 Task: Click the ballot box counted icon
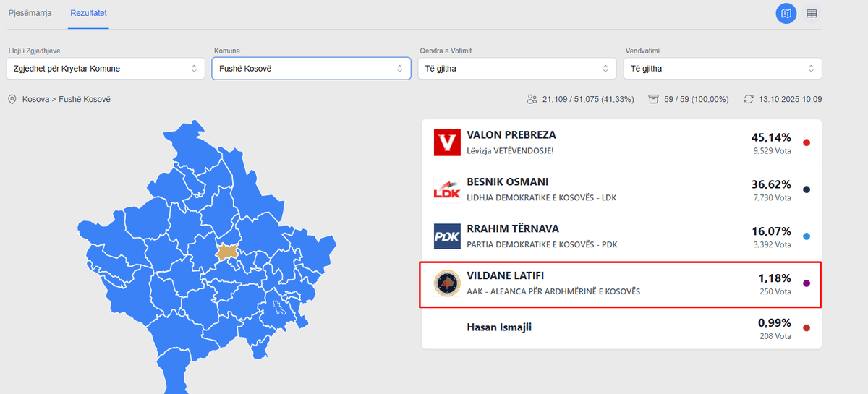[654, 99]
